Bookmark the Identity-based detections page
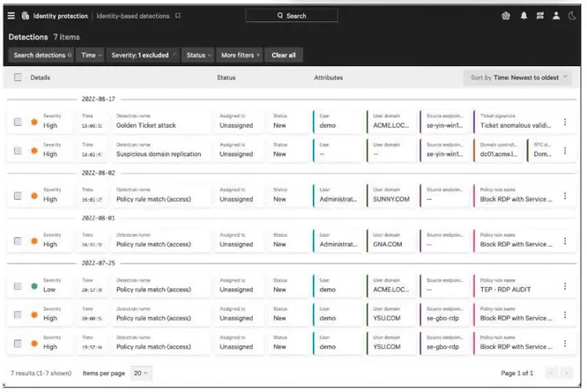Viewport: 587px width, 392px height. 178,16
